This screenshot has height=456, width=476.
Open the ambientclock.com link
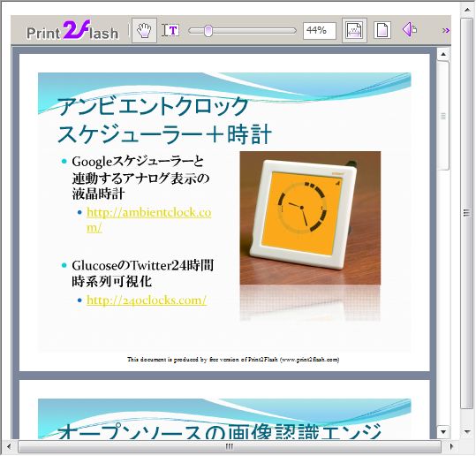(148, 220)
